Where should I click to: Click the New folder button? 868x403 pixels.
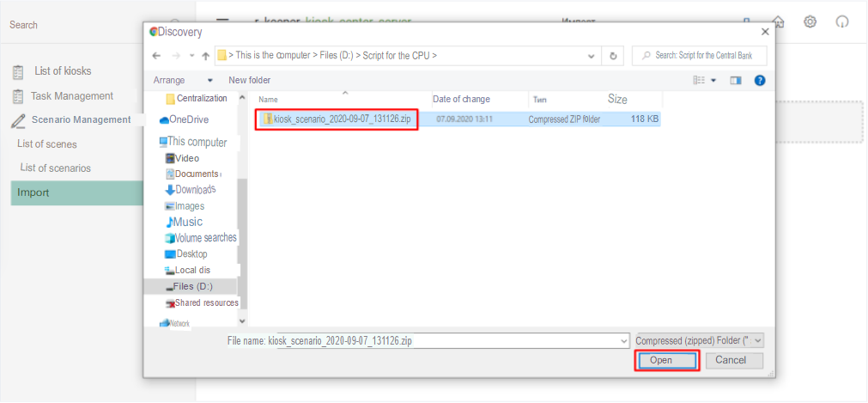249,80
